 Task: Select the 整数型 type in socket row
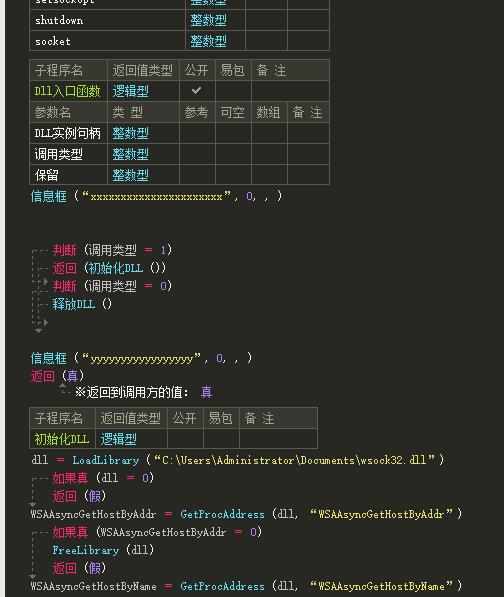pyautogui.click(x=208, y=41)
